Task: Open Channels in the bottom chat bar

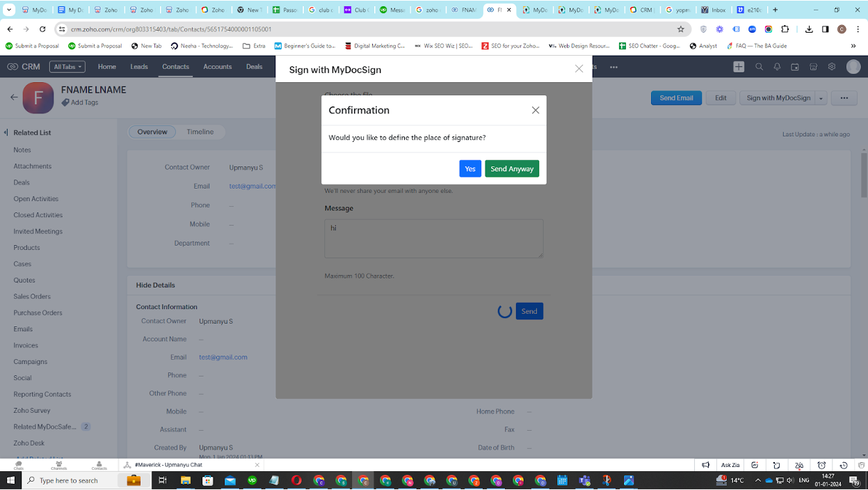Action: click(58, 465)
